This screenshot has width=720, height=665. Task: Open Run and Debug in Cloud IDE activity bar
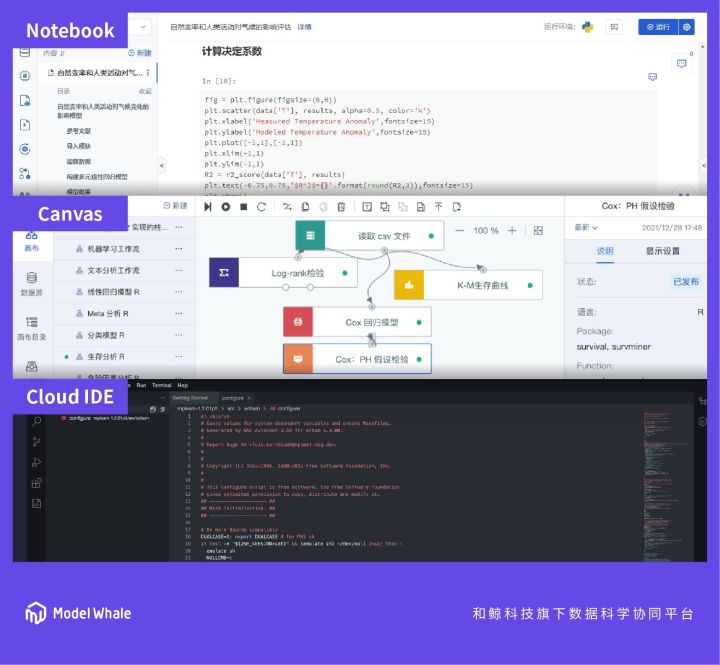pyautogui.click(x=37, y=462)
